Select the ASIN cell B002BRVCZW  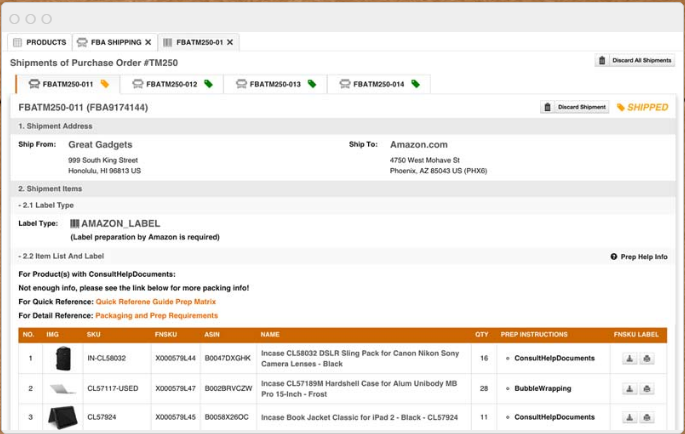pos(228,389)
